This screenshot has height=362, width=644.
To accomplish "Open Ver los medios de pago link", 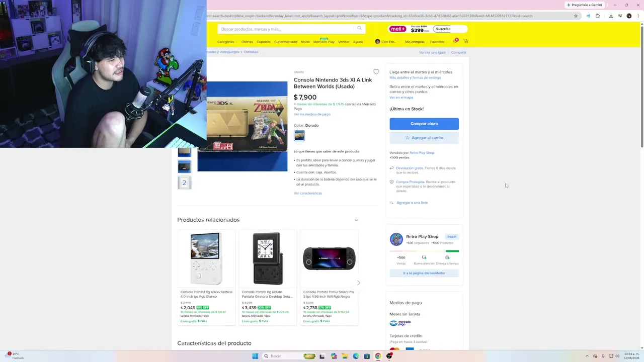I will point(312,114).
